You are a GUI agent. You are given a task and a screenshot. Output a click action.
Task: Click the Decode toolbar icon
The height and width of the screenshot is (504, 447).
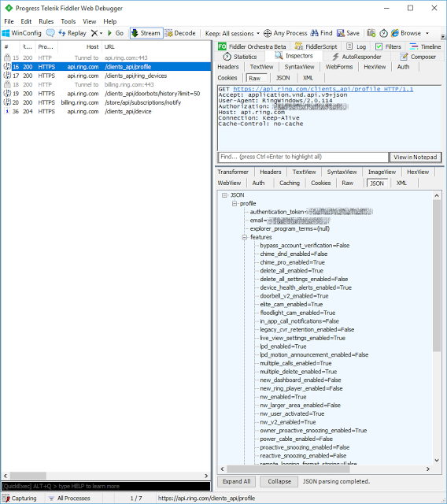[168, 33]
